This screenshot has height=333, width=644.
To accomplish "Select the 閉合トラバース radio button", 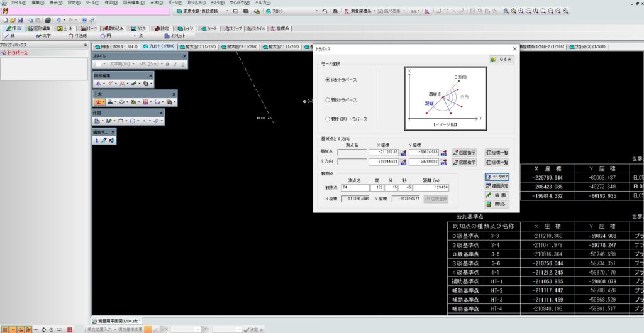I will (x=328, y=100).
